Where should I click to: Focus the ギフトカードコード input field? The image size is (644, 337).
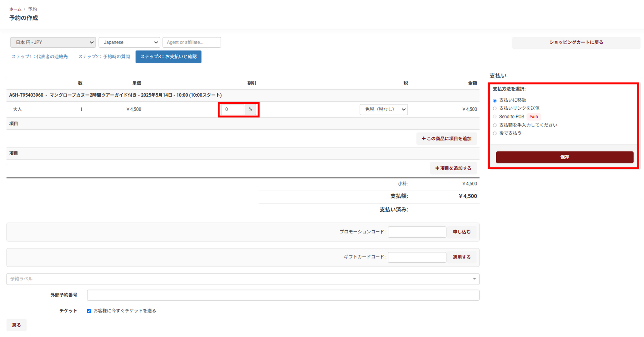pos(417,257)
